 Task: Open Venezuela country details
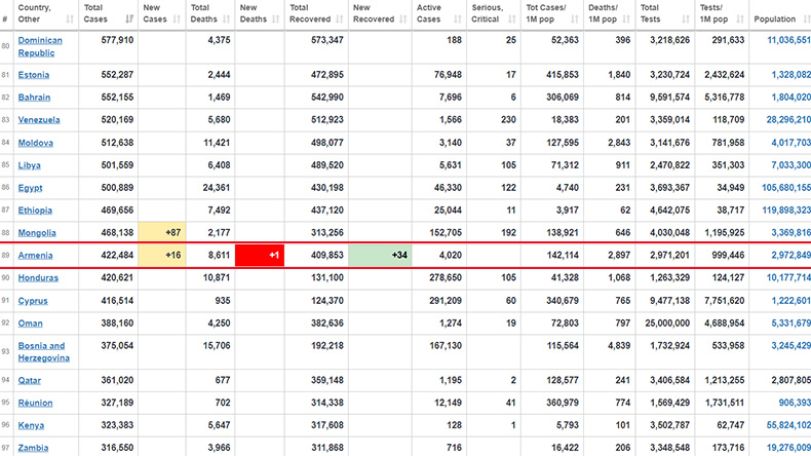click(39, 120)
